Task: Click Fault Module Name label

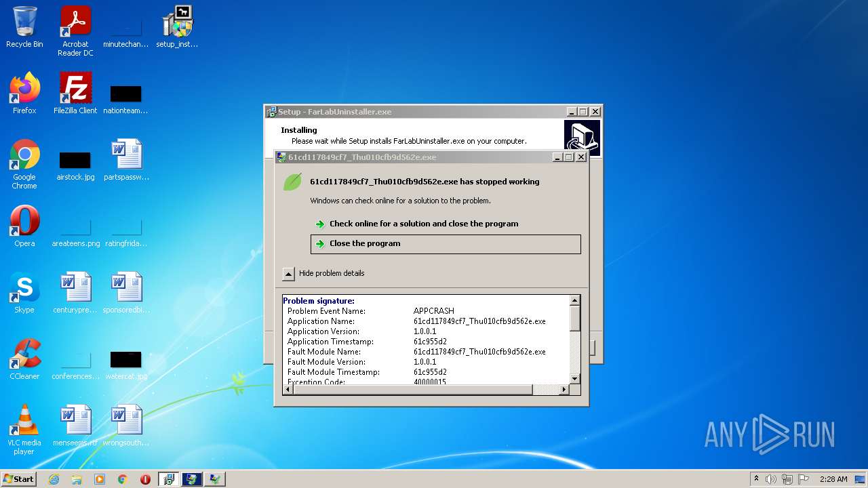Action: pyautogui.click(x=324, y=352)
